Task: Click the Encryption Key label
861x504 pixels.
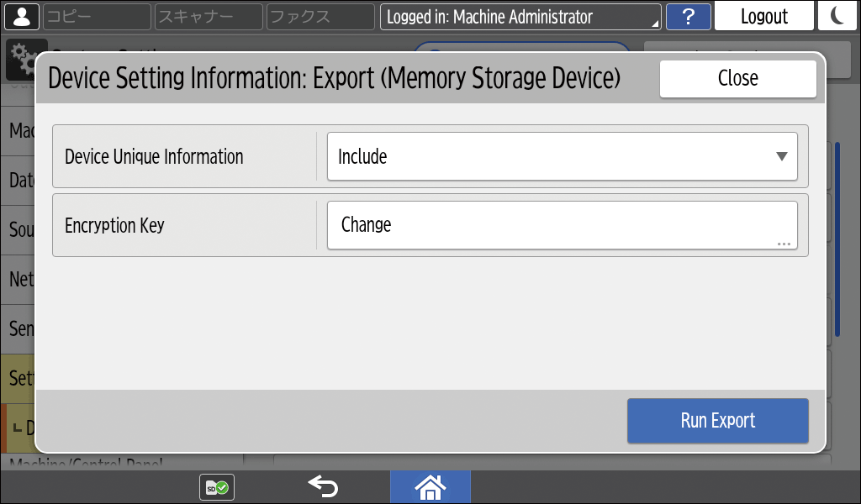Action: coord(114,225)
